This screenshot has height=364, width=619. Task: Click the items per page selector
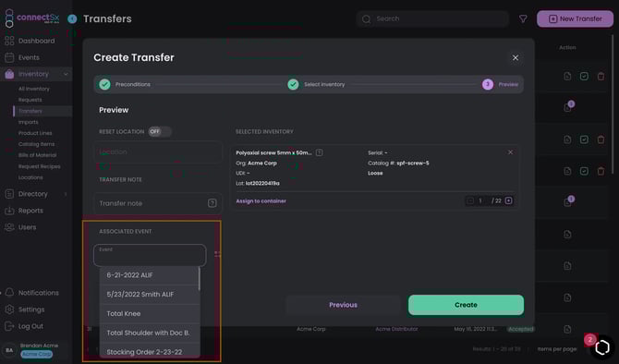(x=556, y=349)
